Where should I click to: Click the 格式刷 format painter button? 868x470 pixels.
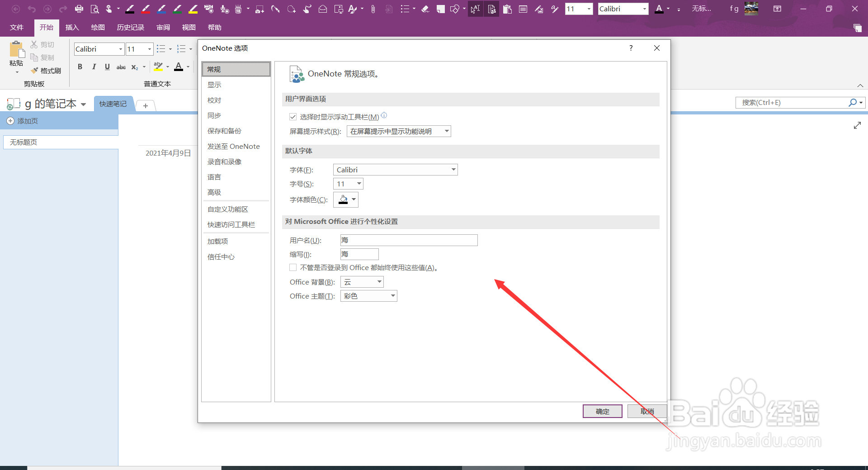46,71
